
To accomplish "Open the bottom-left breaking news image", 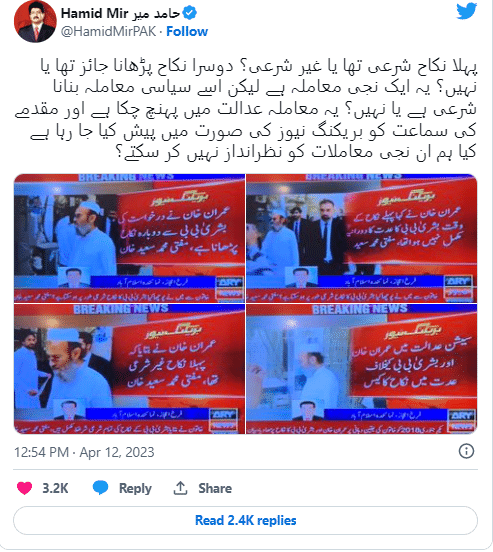I will click(x=129, y=369).
